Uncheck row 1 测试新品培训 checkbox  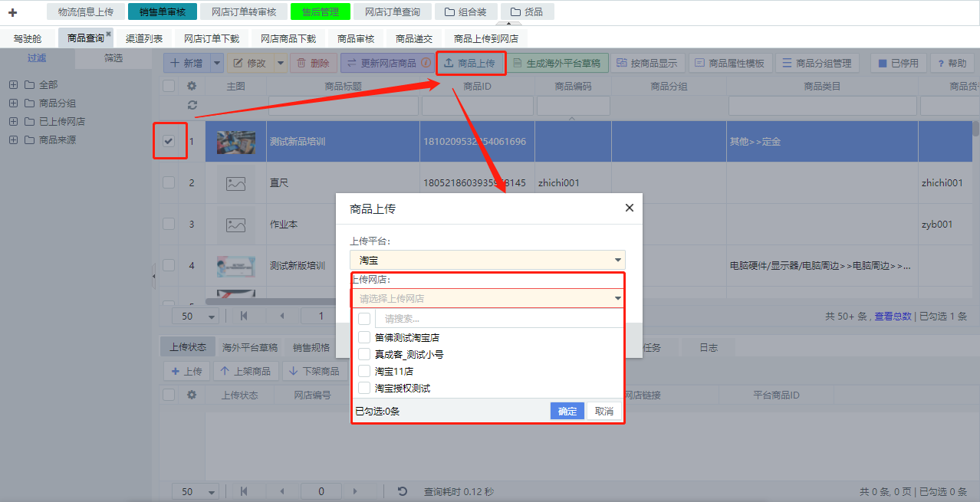[x=169, y=141]
